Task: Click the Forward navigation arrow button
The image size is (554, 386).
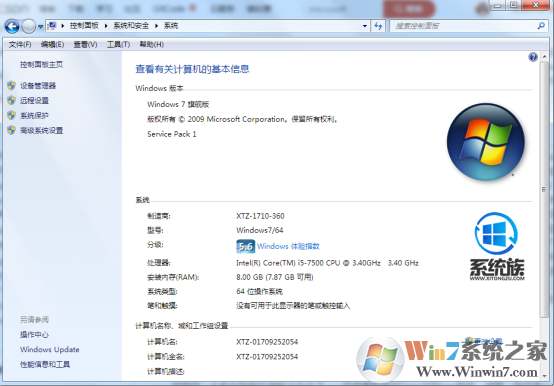Action: [28, 26]
